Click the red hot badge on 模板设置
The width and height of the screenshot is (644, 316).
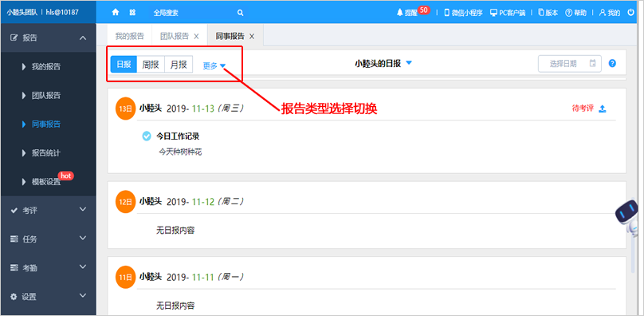point(65,176)
